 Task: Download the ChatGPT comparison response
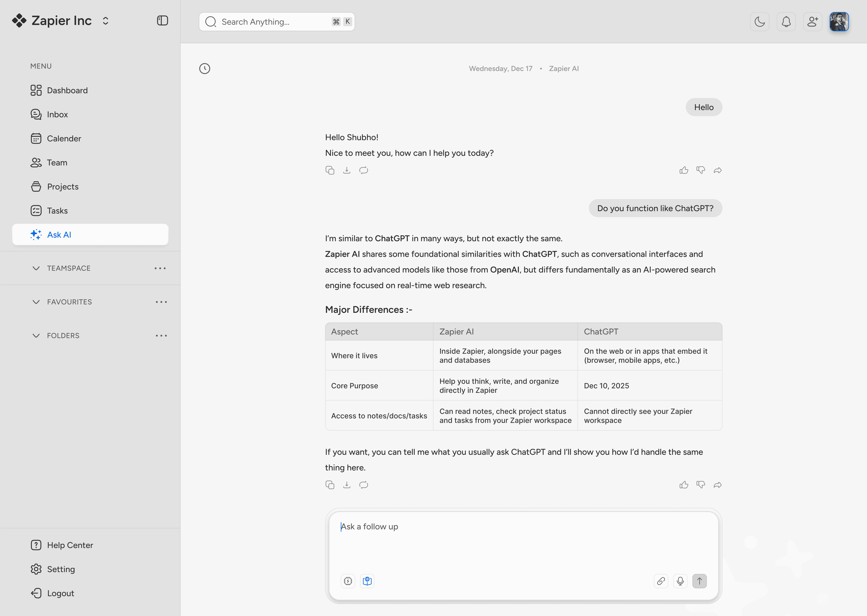346,485
